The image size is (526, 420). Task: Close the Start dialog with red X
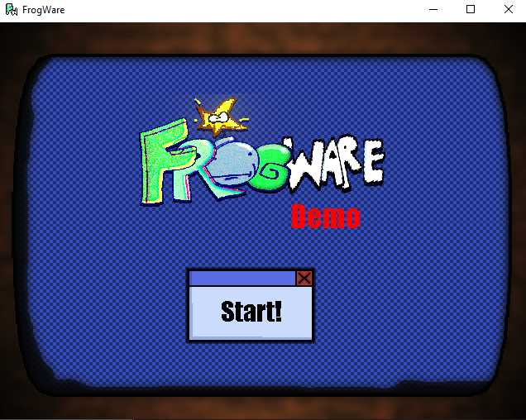(304, 278)
